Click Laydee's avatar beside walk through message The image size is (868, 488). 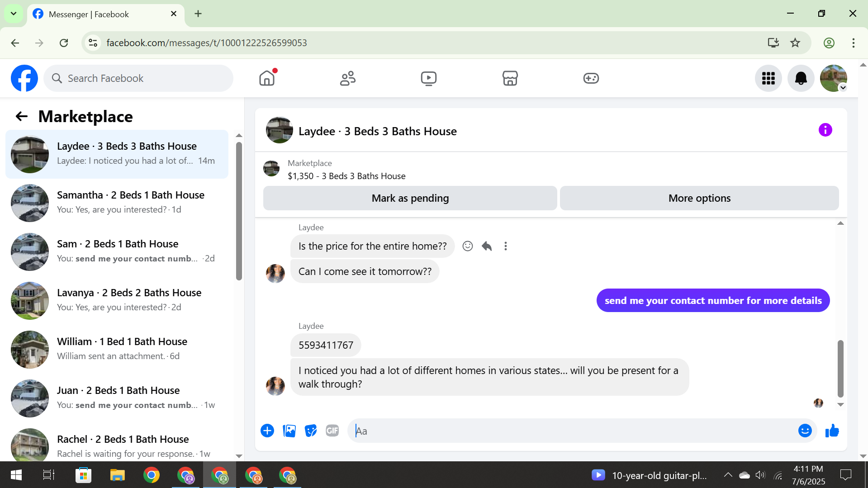coord(275,386)
